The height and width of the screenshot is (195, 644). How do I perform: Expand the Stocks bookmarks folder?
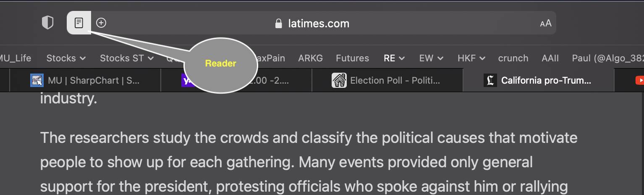66,58
